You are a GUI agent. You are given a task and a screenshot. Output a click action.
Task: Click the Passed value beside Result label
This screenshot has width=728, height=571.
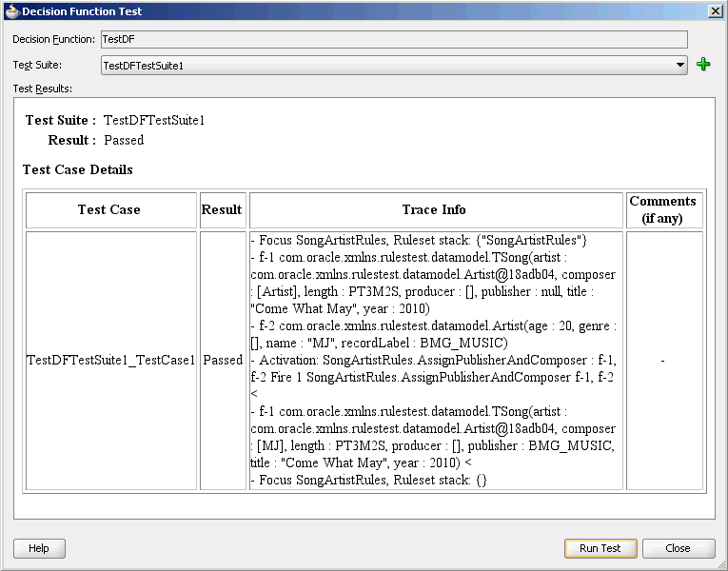click(124, 140)
